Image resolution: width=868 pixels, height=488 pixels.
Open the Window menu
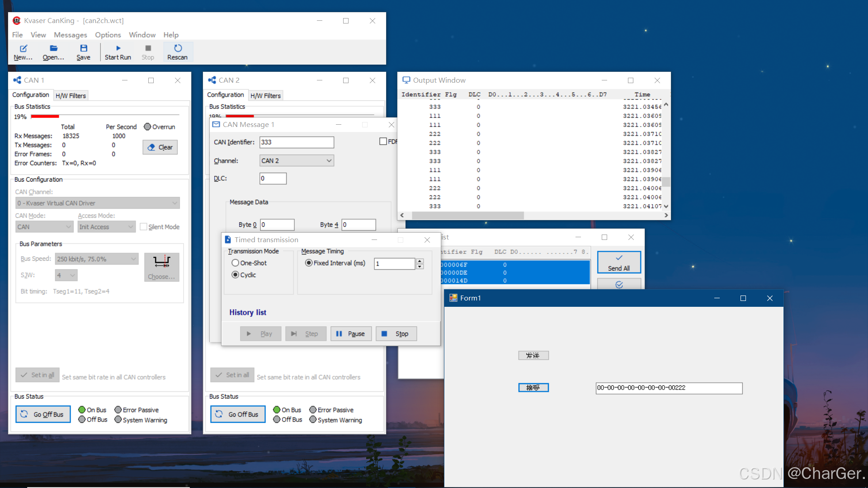(142, 35)
